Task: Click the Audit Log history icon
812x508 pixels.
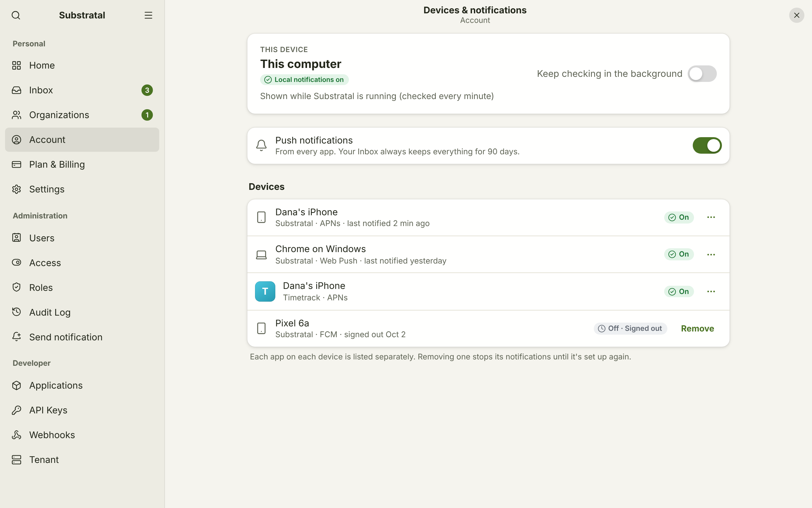Action: [x=16, y=312]
